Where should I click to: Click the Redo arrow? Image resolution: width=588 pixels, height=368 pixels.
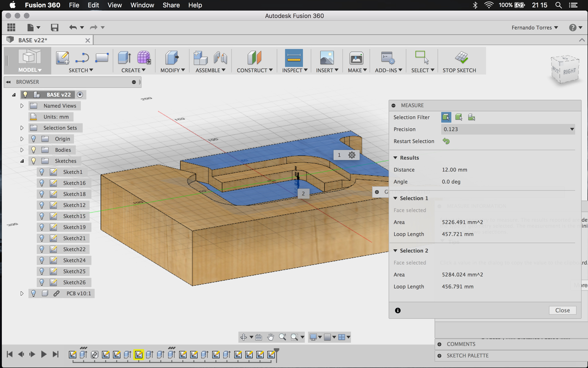(x=93, y=28)
